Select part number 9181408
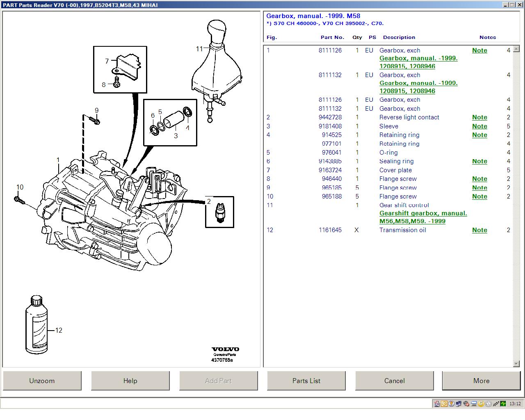Screen dimensions: 525x420 pos(330,126)
